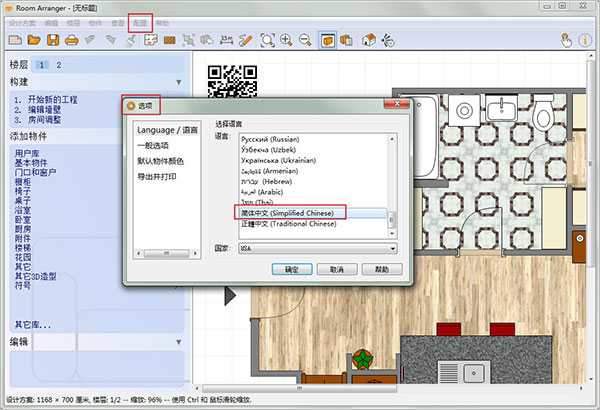Select 简体中文 (Simplified Chinese) language
The height and width of the screenshot is (410, 600).
290,213
